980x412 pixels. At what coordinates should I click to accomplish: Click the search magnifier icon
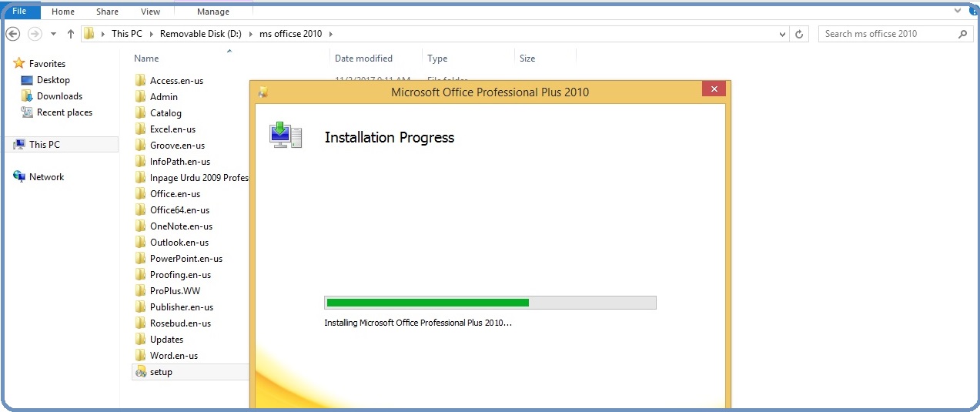pos(963,34)
